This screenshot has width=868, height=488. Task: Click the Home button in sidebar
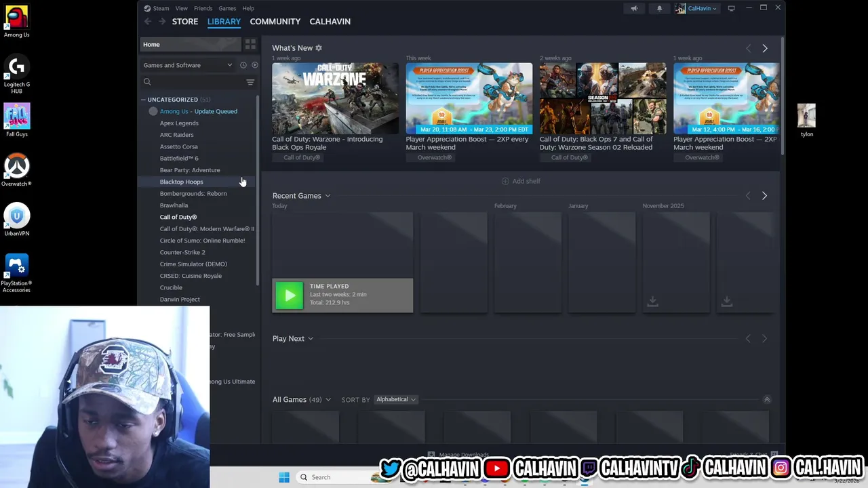click(190, 45)
